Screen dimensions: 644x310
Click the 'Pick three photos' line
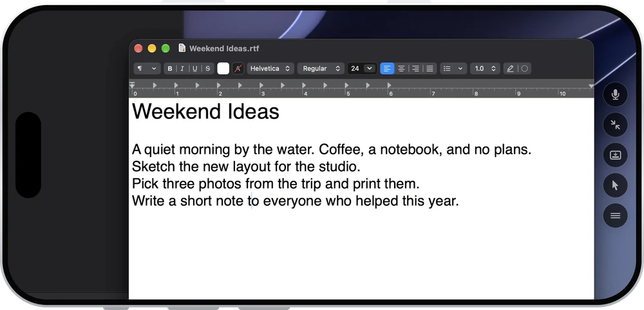[x=276, y=184]
